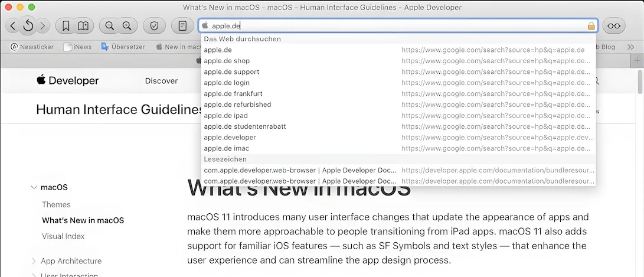The height and width of the screenshot is (277, 644).
Task: Go back with the left arrow button
Action: (13, 26)
